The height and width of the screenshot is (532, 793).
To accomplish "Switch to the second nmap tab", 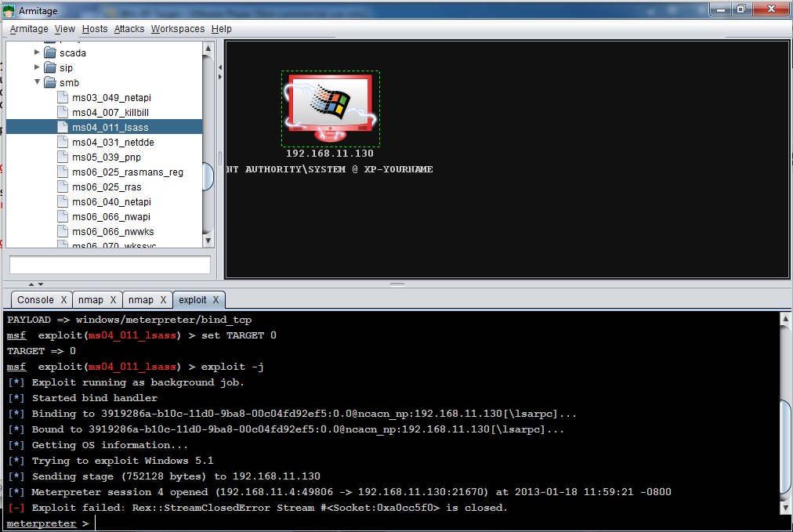I will [x=140, y=300].
